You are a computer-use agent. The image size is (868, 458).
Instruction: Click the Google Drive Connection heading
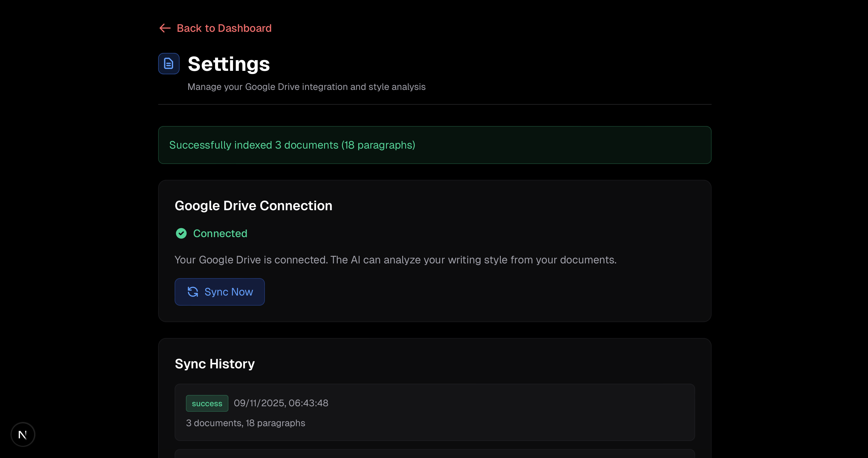coord(253,206)
